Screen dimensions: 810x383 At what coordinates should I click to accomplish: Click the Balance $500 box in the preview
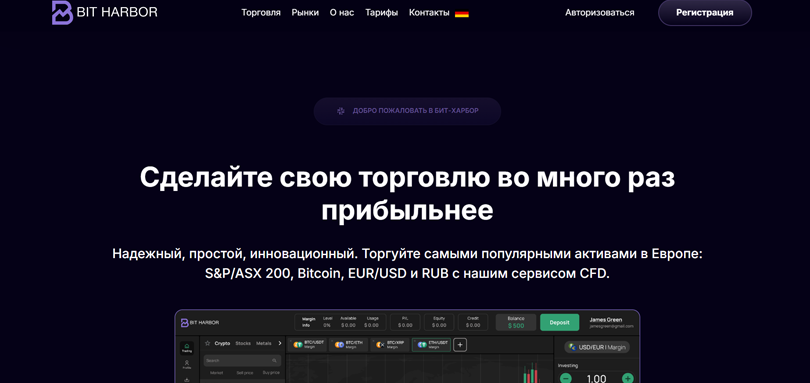516,322
